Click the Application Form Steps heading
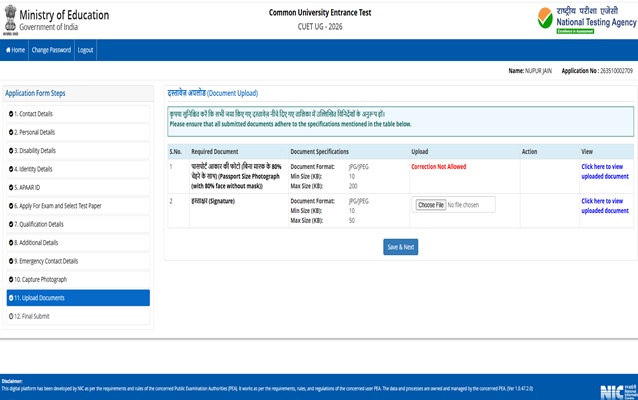 (x=35, y=93)
